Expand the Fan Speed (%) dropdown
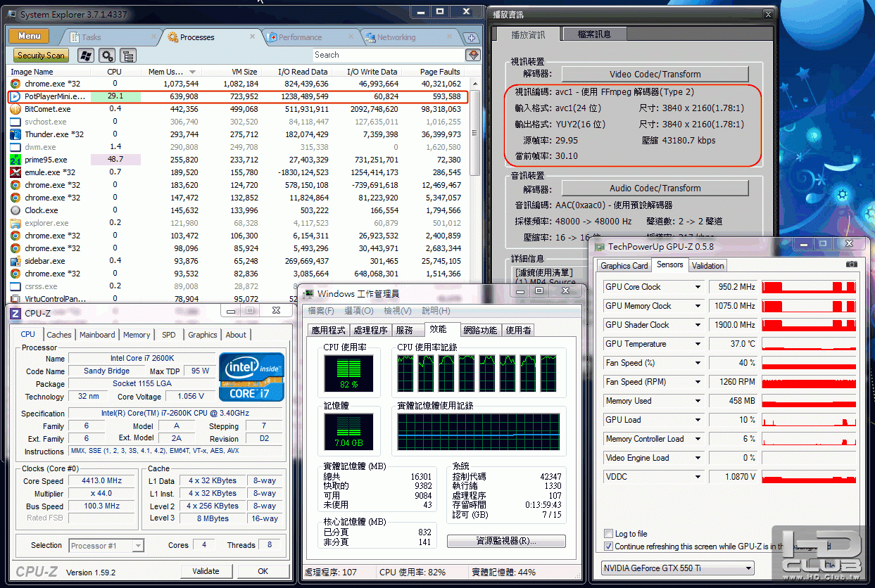The width and height of the screenshot is (875, 588). 698,363
